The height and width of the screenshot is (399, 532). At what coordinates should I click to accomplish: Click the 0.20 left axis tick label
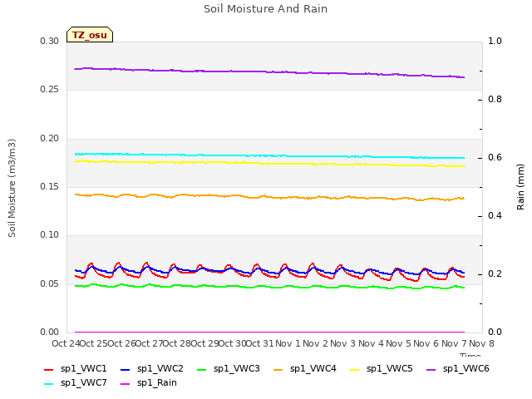pyautogui.click(x=50, y=139)
